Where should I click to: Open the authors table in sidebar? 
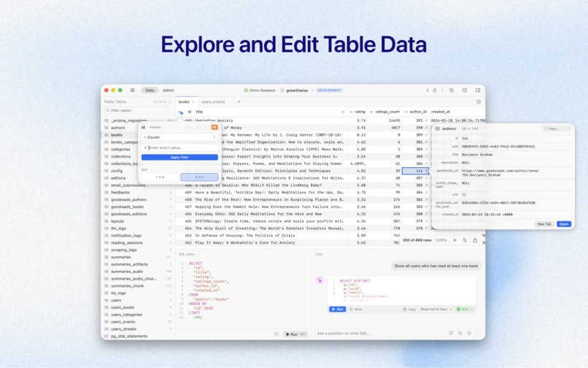(117, 128)
